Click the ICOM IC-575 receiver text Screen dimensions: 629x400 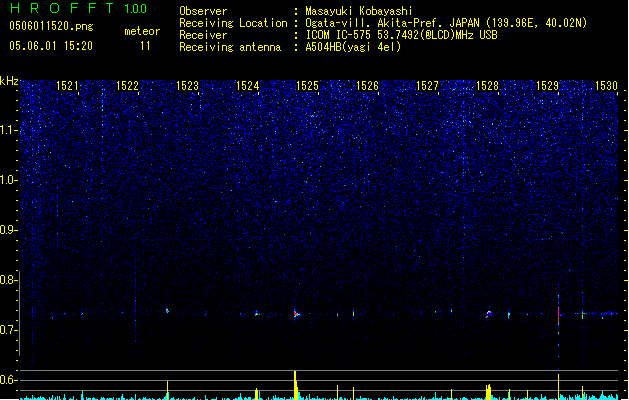(x=401, y=35)
